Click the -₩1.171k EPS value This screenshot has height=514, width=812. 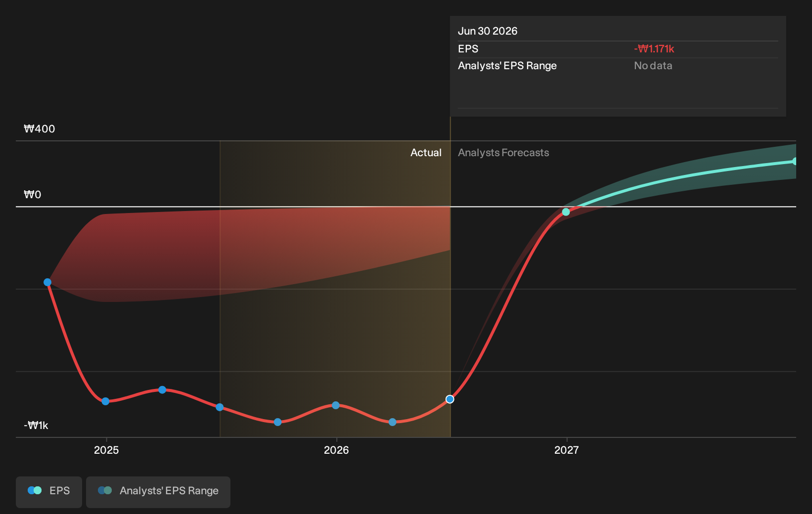tap(654, 49)
